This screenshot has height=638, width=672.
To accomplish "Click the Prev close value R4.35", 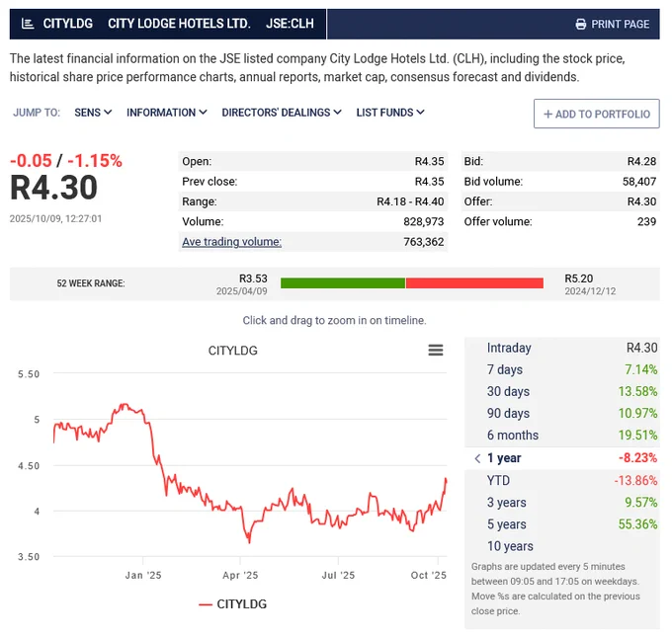I will pyautogui.click(x=430, y=182).
